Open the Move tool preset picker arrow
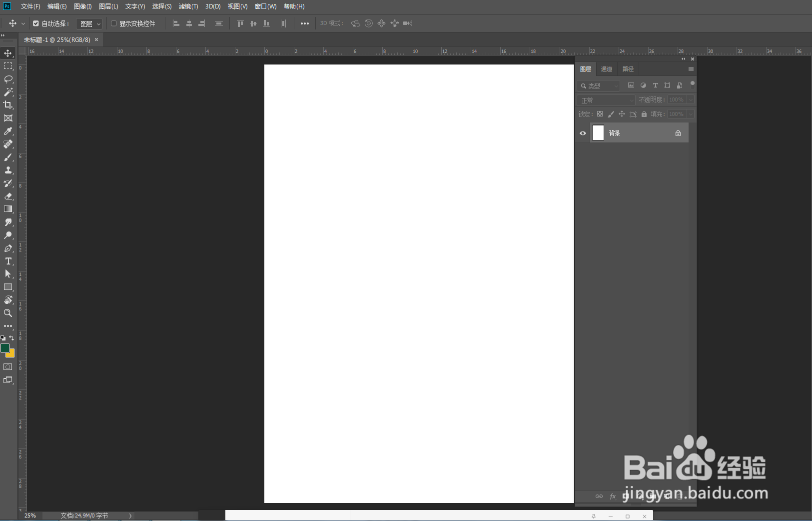Viewport: 812px width, 521px height. [23, 23]
